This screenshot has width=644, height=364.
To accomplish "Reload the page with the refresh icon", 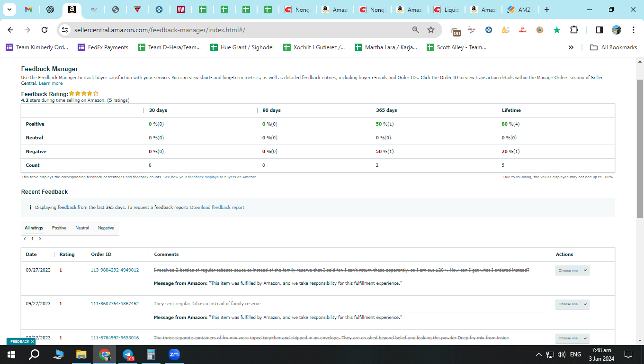I will [45, 30].
